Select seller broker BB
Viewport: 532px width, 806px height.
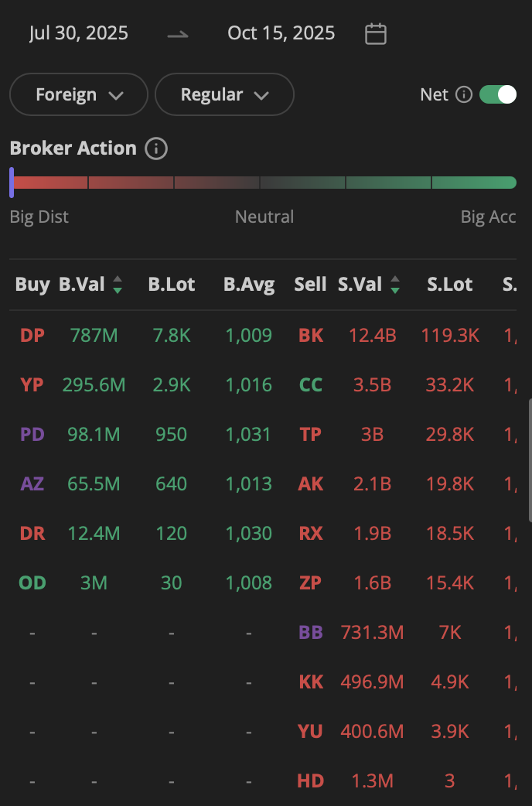click(311, 632)
